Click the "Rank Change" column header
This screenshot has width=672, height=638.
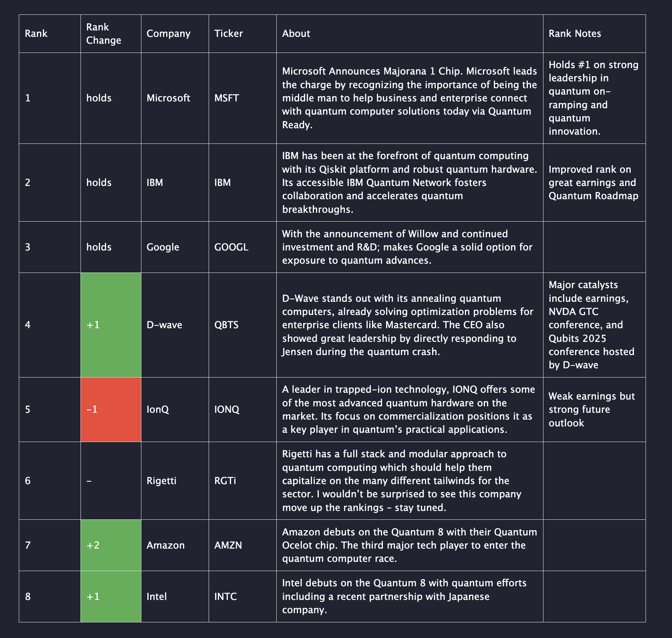(104, 34)
